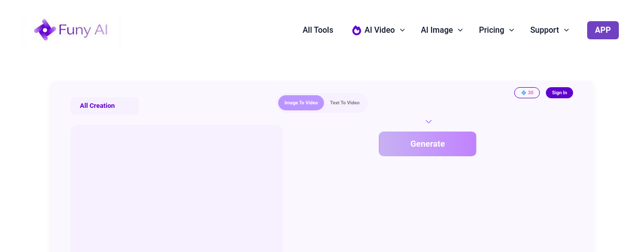Open the purple APP button
Image resolution: width=644 pixels, height=252 pixels.
[x=602, y=30]
